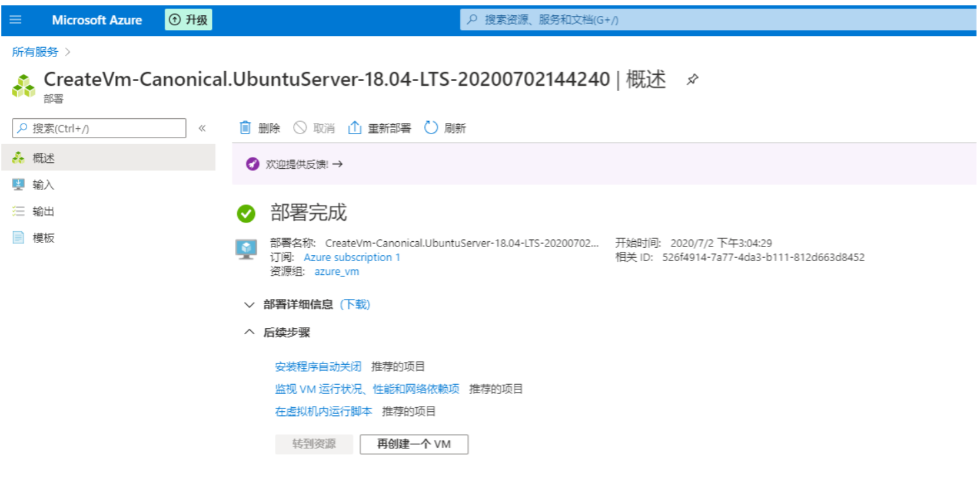This screenshot has height=481, width=980.
Task: Select 模板 in the sidebar
Action: [108, 238]
